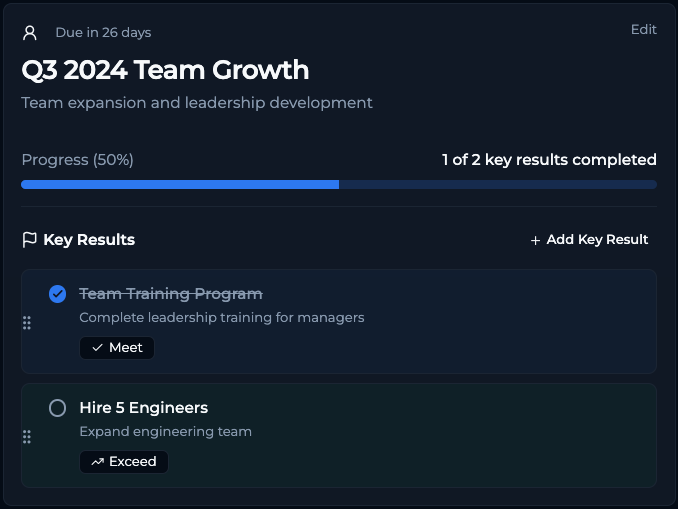Click the Team expansion and leadership development subtitle
This screenshot has width=678, height=509.
197,103
